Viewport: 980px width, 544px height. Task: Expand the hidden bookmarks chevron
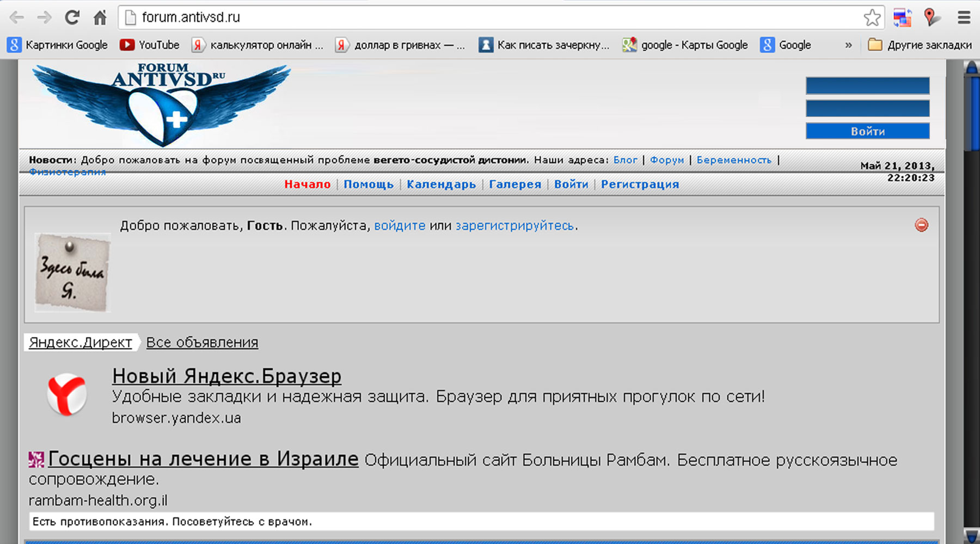(x=848, y=45)
